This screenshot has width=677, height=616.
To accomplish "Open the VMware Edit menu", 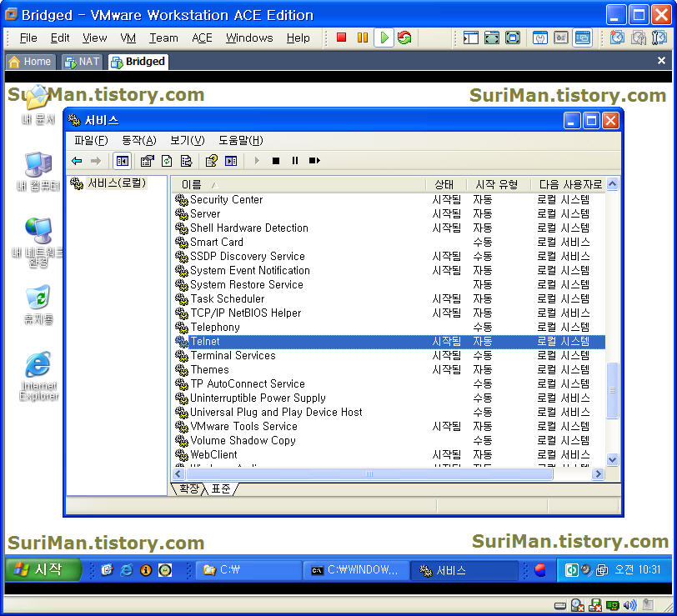I will (60, 38).
